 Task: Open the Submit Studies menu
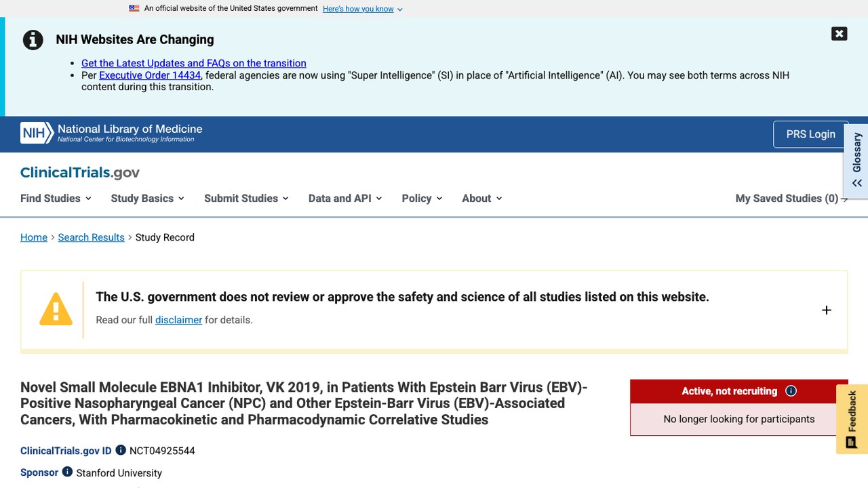pyautogui.click(x=247, y=198)
